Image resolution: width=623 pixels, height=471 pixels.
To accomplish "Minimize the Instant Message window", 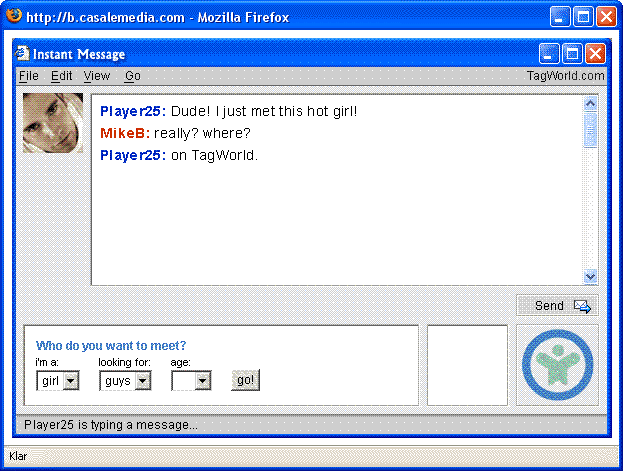I will [549, 54].
